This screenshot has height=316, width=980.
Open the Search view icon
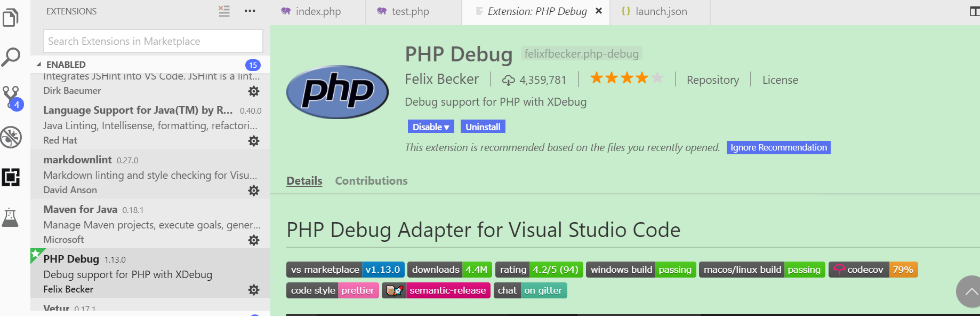pos(11,57)
